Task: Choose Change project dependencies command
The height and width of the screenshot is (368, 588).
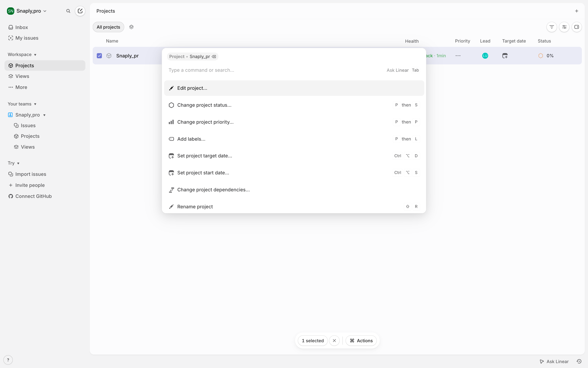Action: coord(294,190)
